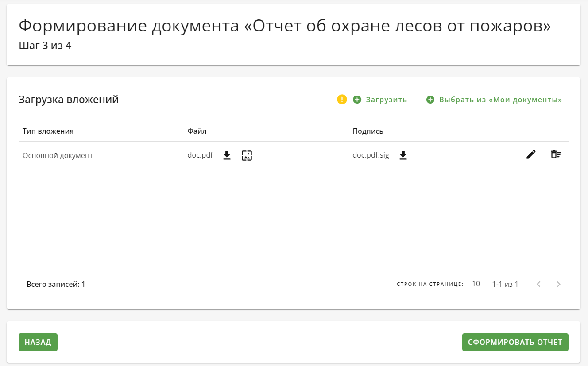The image size is (588, 366).
Task: Click the plus icon beside Выбрать из «Мои документы»
Action: pyautogui.click(x=430, y=100)
